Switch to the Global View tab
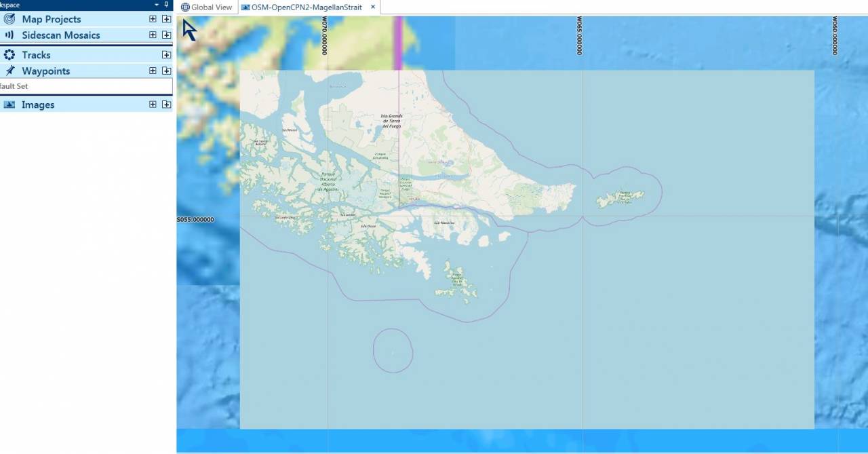Screen dimensions: 868x454 click(x=207, y=7)
